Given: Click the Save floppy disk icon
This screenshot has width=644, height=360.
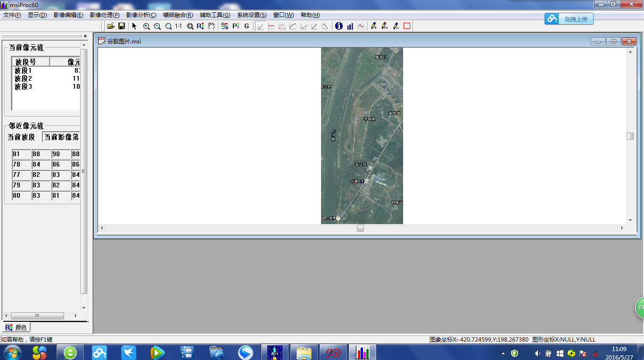Looking at the screenshot, I should coord(121,26).
